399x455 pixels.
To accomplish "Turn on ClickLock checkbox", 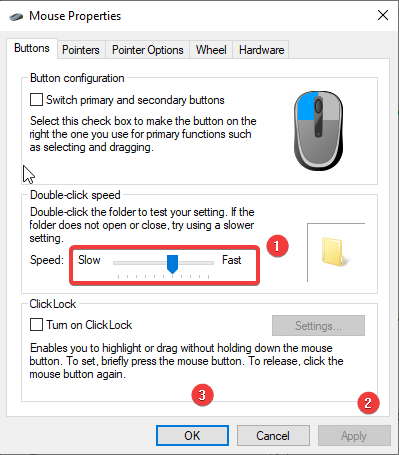I will (36, 325).
